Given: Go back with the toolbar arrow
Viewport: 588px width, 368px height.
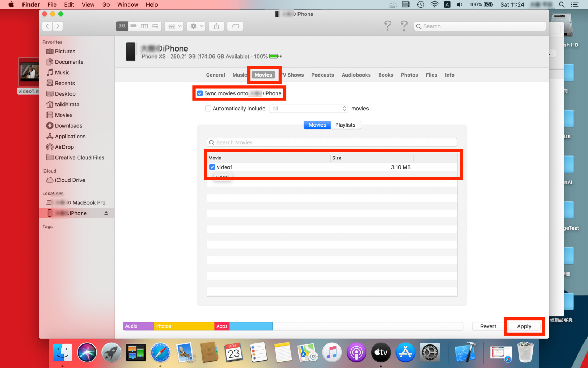Looking at the screenshot, I should coord(47,26).
